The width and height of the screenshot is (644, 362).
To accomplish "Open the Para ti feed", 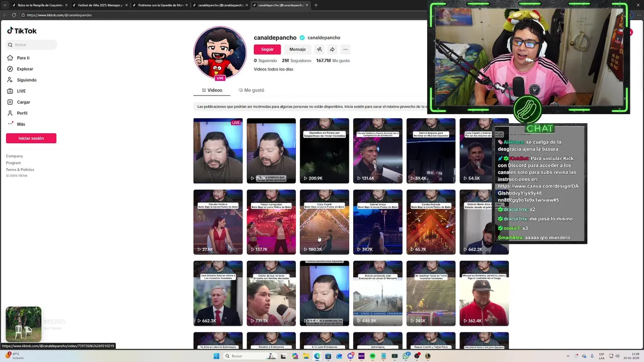I will (23, 58).
